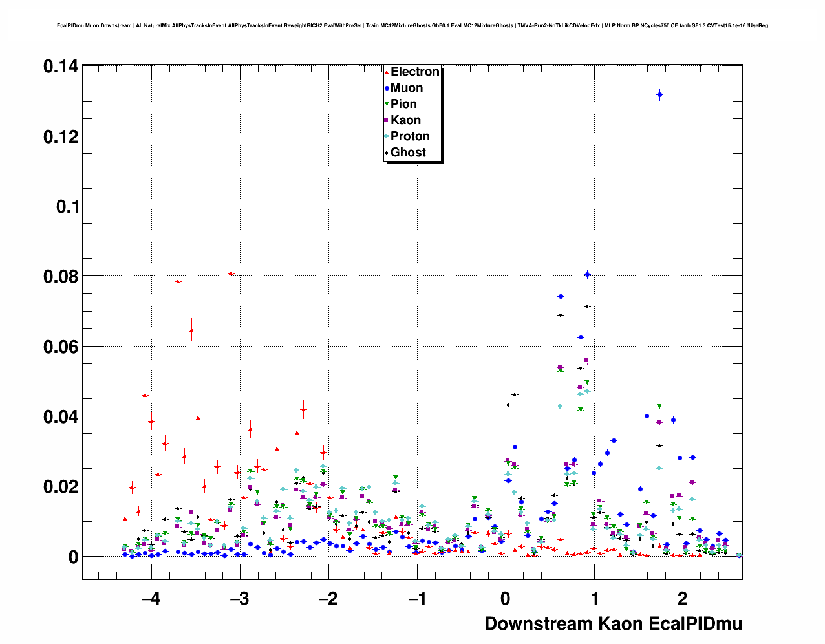Click the blue circle Muon legend marker
The width and height of the screenshot is (825, 644).
pyautogui.click(x=387, y=89)
